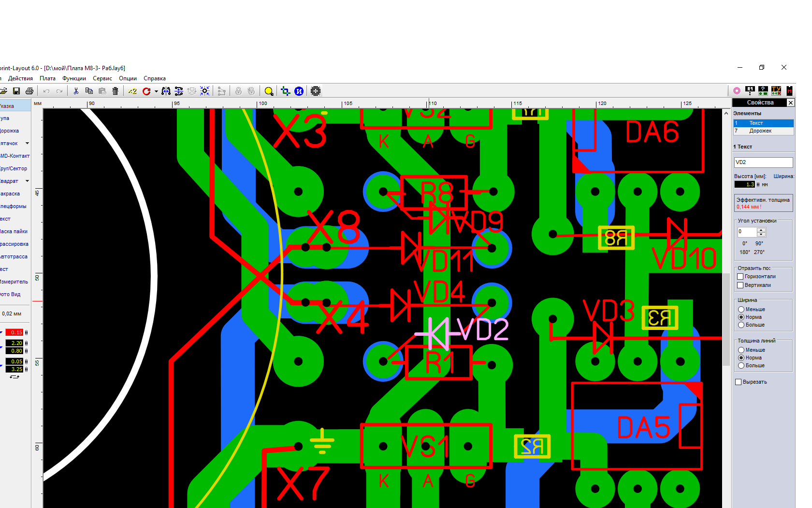
Task: Click the dotted bitmap background icon
Action: pos(316,91)
